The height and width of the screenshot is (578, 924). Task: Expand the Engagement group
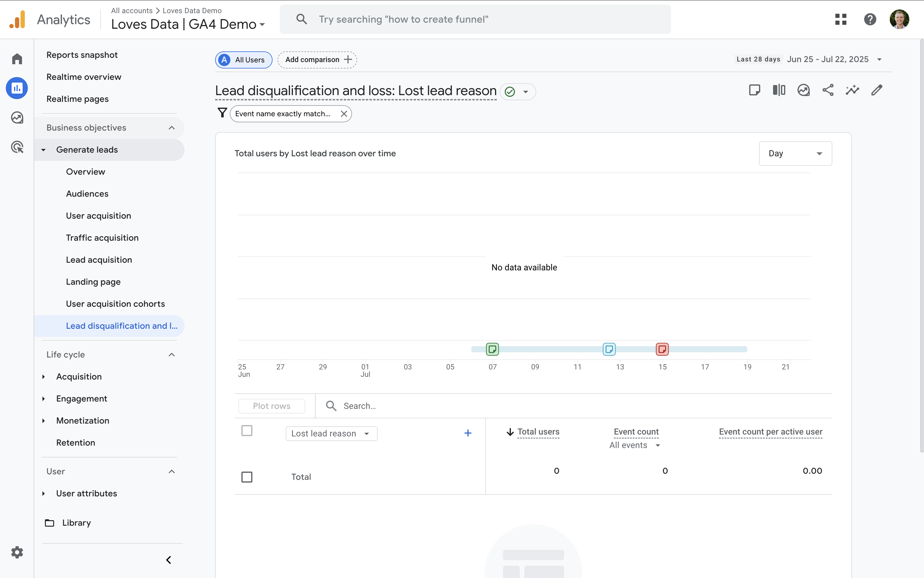[43, 399]
